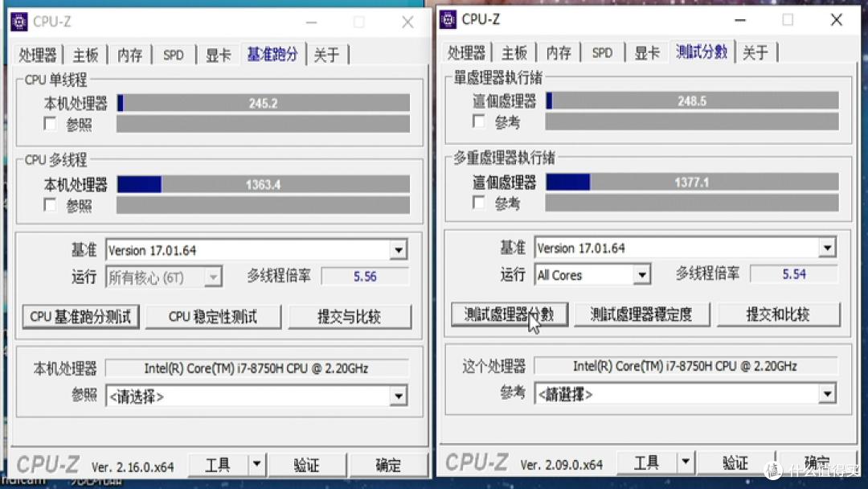Click 工具 button in left window

(x=218, y=464)
